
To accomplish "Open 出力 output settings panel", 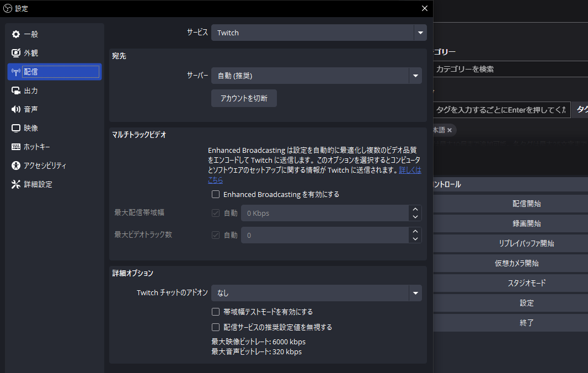I will (x=15, y=90).
